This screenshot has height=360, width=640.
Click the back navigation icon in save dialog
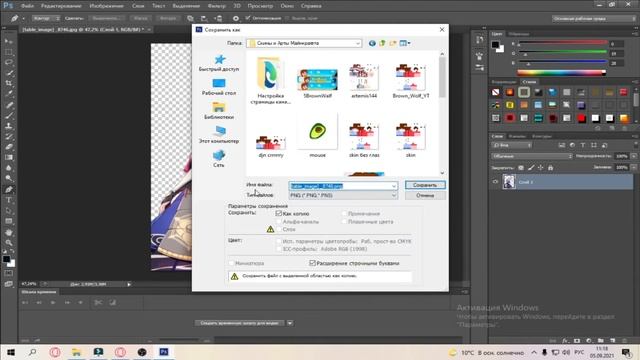[x=372, y=43]
